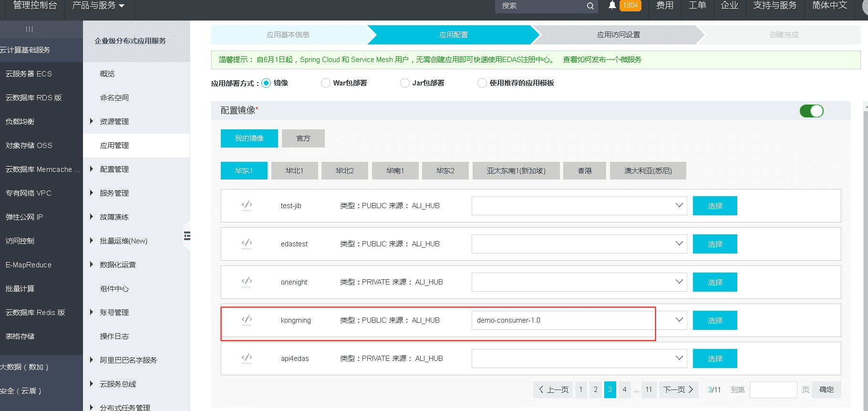Click the search magnifier icon

[590, 6]
